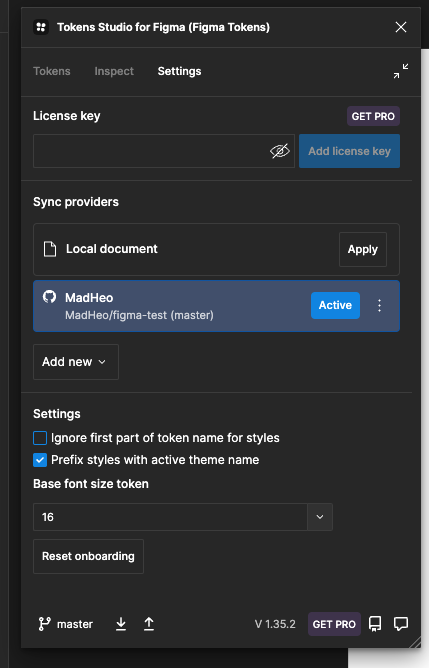Apply the Local document sync provider
Screen dimensions: 429x668
tap(363, 249)
